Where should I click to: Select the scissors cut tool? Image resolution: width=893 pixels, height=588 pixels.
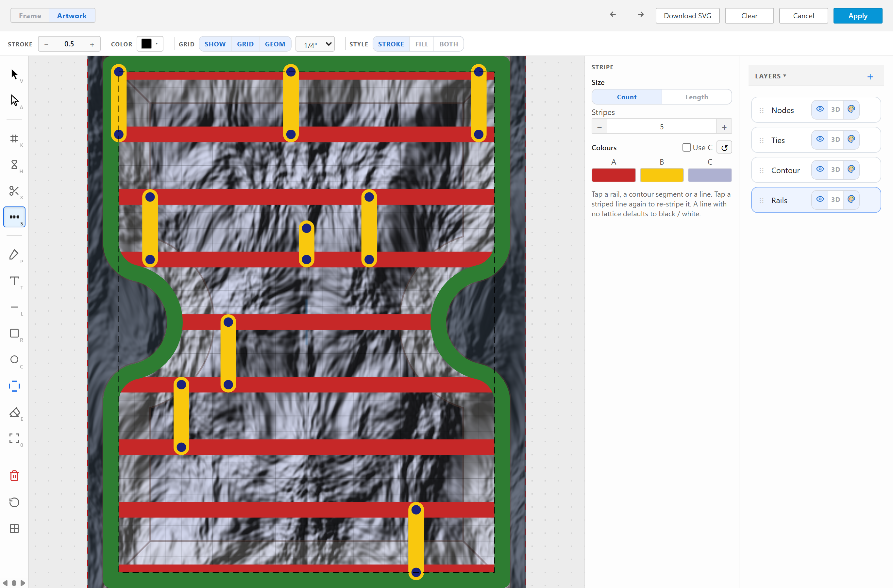click(x=14, y=191)
